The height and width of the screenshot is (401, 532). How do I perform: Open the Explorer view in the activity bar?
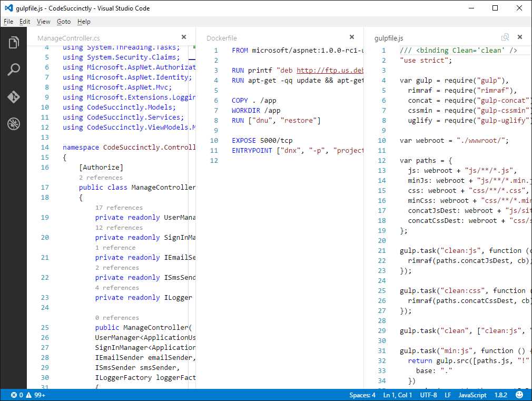click(13, 42)
